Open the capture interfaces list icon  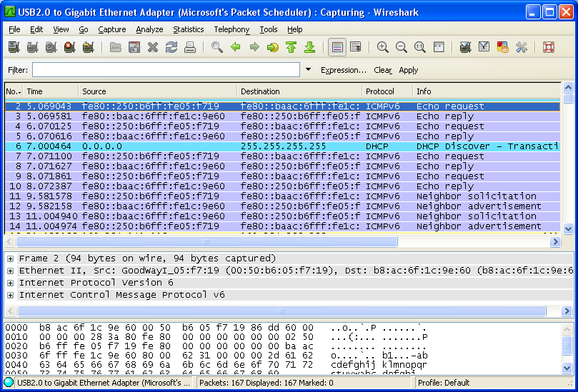pyautogui.click(x=14, y=47)
